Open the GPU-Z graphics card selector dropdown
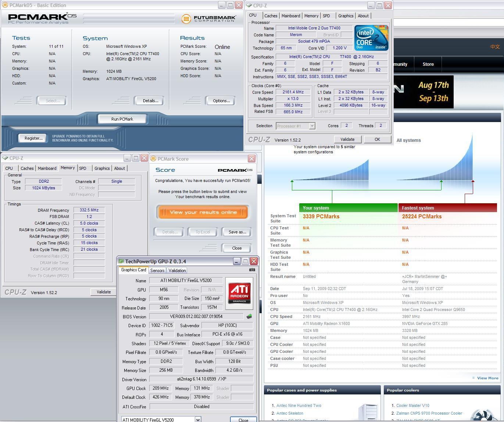504x422 pixels. point(198,419)
